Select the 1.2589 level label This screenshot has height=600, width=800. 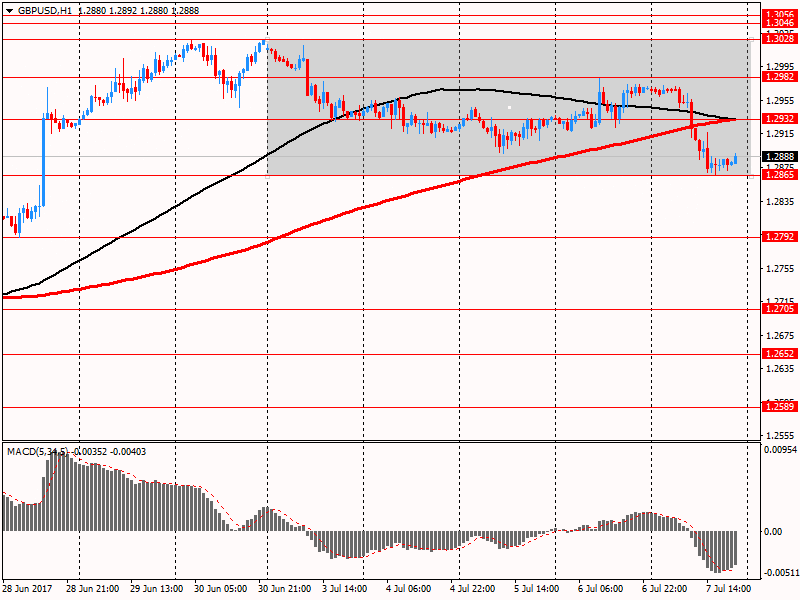780,407
